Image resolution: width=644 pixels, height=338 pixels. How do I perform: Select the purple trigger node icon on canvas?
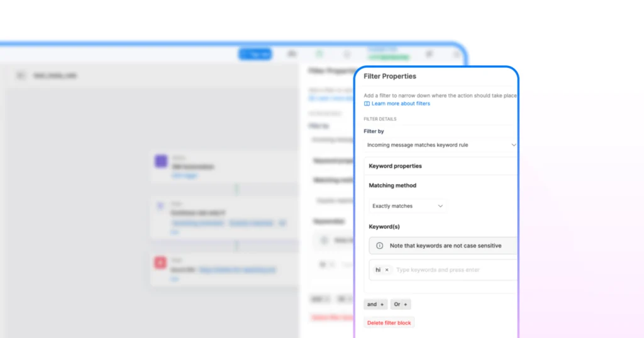click(x=161, y=161)
